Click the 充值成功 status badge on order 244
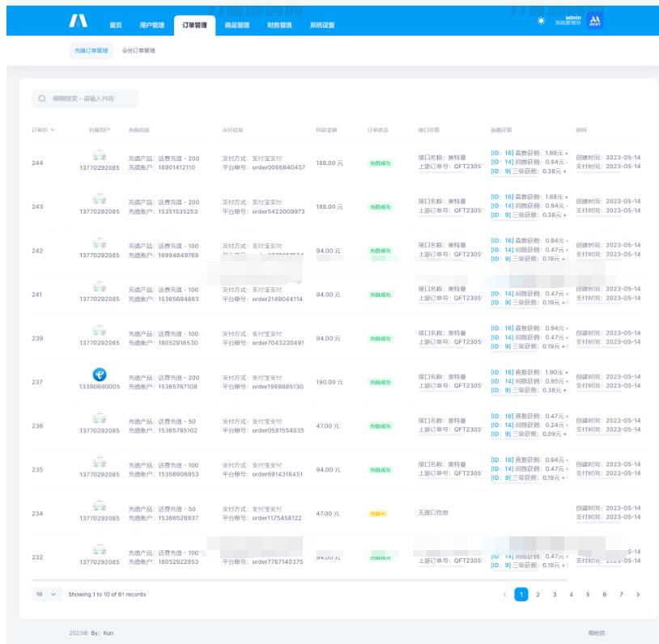The height and width of the screenshot is (644, 659). pos(379,163)
